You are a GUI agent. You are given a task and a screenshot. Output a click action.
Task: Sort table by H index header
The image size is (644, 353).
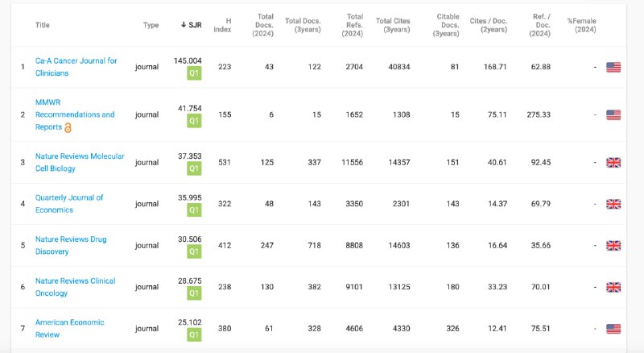222,25
